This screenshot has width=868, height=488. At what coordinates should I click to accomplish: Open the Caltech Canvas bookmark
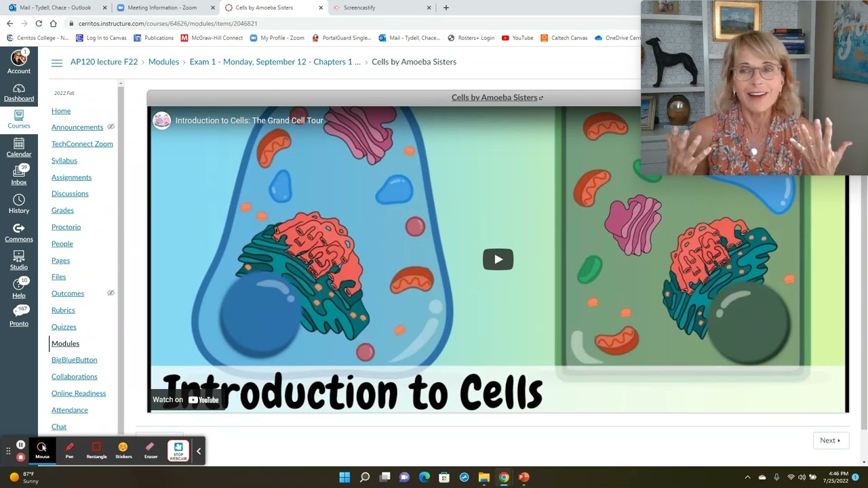pyautogui.click(x=564, y=38)
